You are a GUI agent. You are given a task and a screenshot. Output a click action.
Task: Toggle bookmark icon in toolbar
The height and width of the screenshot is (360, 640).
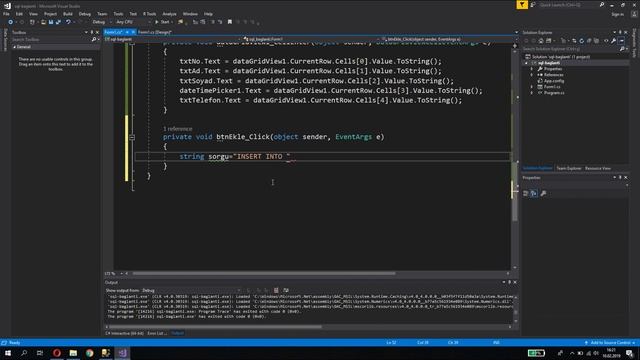tap(230, 22)
